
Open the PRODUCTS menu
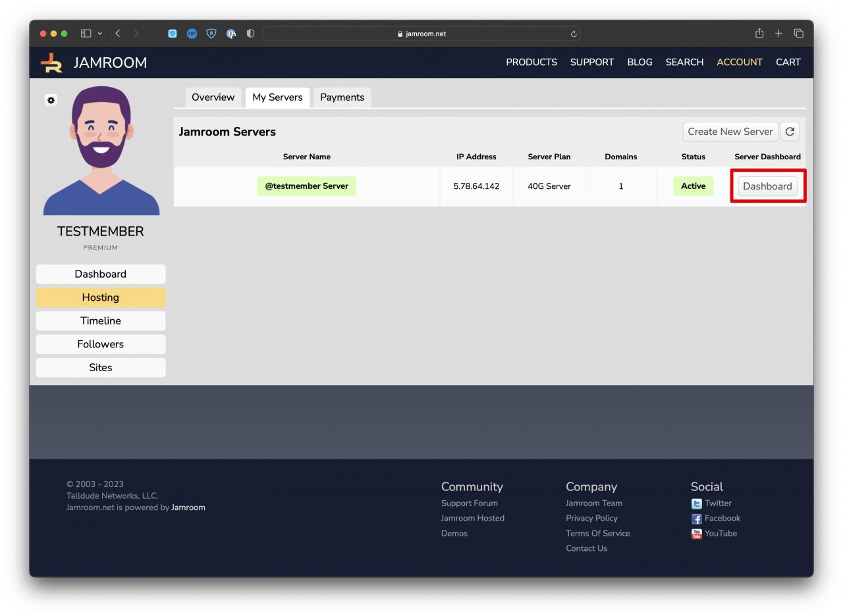[531, 63]
